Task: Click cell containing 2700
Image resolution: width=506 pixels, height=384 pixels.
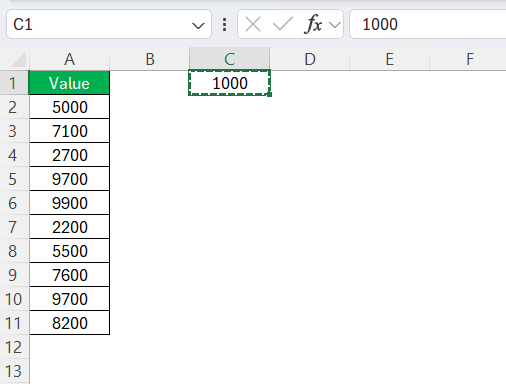Action: pos(69,155)
